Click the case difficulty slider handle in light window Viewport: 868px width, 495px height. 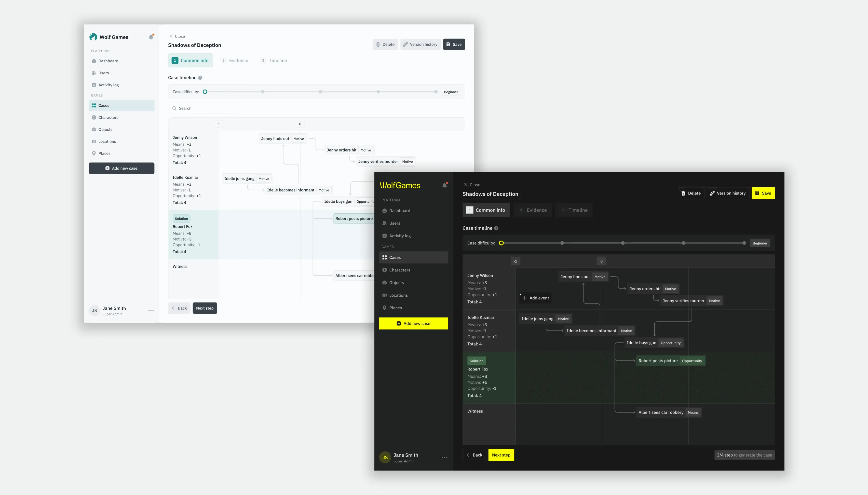click(205, 92)
